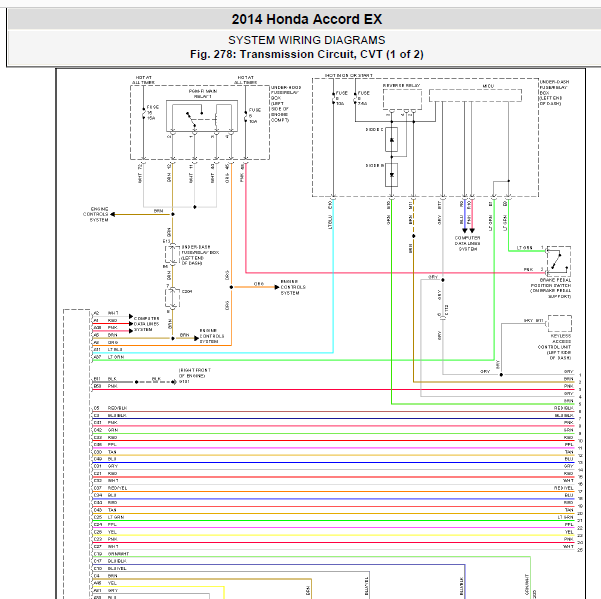Click the BLU/YEL label beside pin C10

tap(117, 568)
